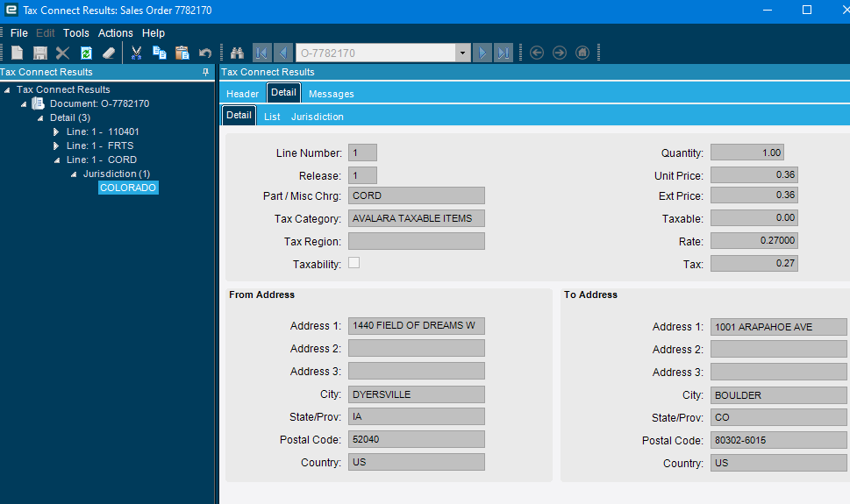Click the Rate field showing 0.27000
The image size is (850, 504).
coord(754,241)
